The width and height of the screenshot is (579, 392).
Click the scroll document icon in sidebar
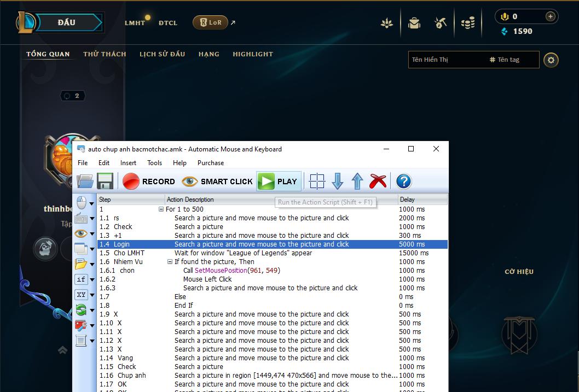coord(81,341)
